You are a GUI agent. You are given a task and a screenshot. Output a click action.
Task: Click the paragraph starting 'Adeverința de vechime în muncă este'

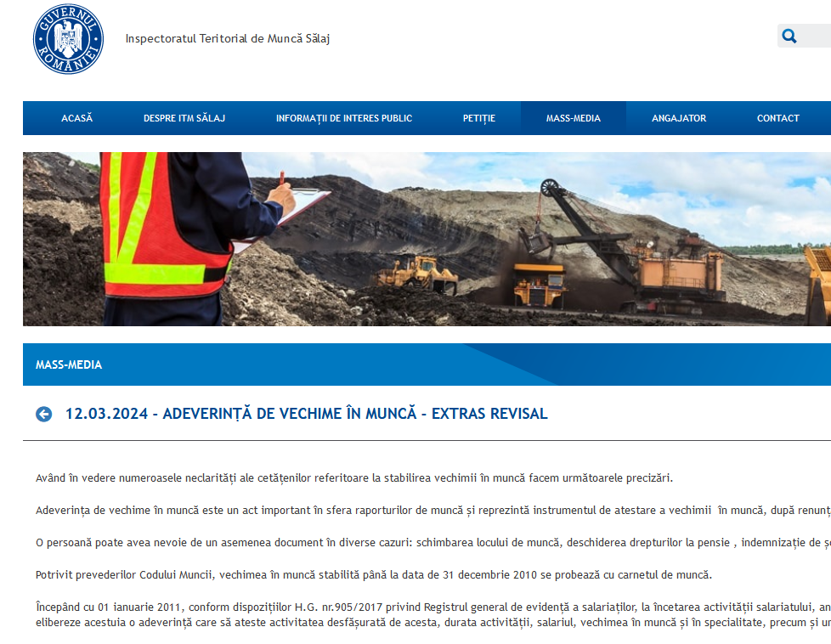click(x=425, y=511)
